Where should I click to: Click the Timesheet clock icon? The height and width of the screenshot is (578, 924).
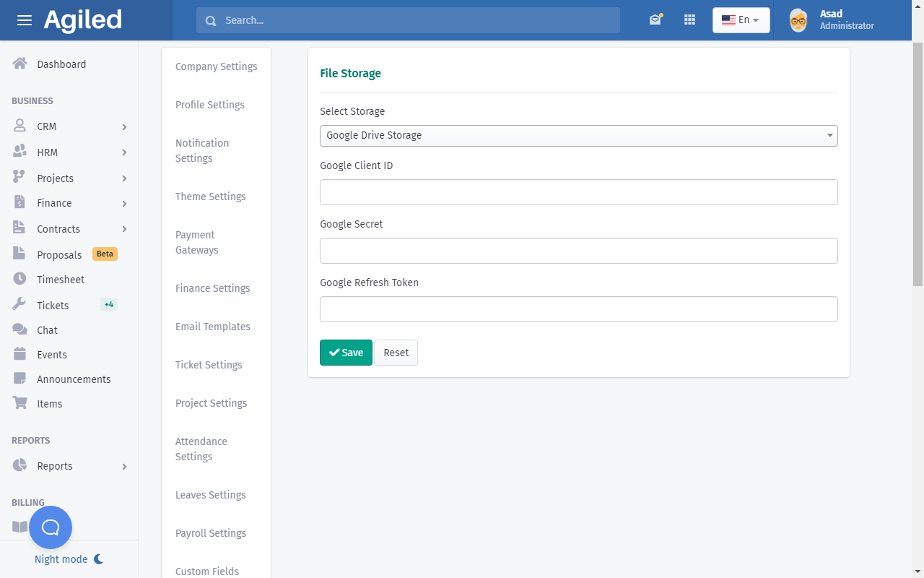pos(20,279)
